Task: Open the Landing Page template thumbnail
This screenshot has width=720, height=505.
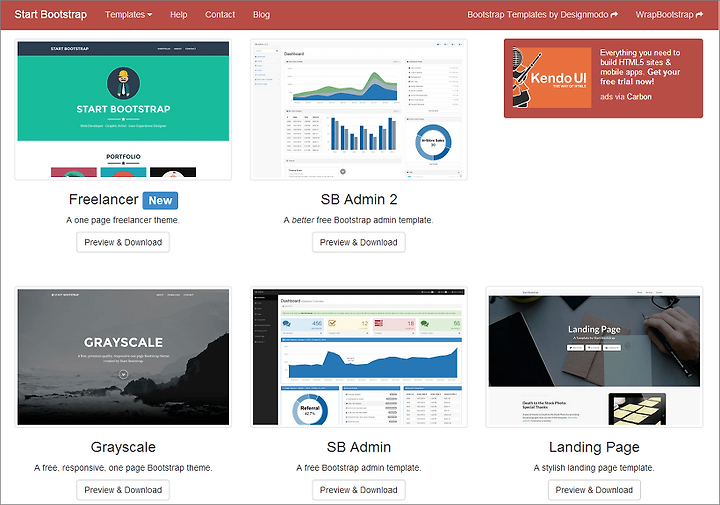Action: pyautogui.click(x=594, y=357)
